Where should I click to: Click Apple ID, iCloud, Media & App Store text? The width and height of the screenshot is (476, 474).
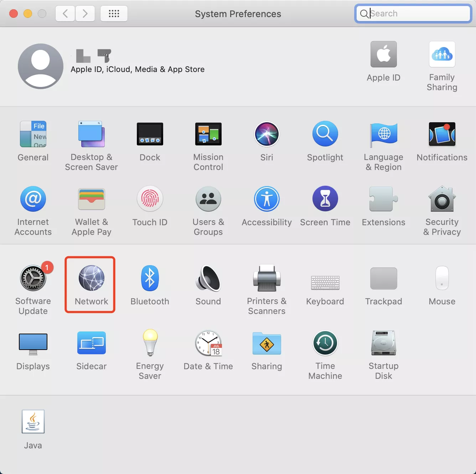pos(138,69)
